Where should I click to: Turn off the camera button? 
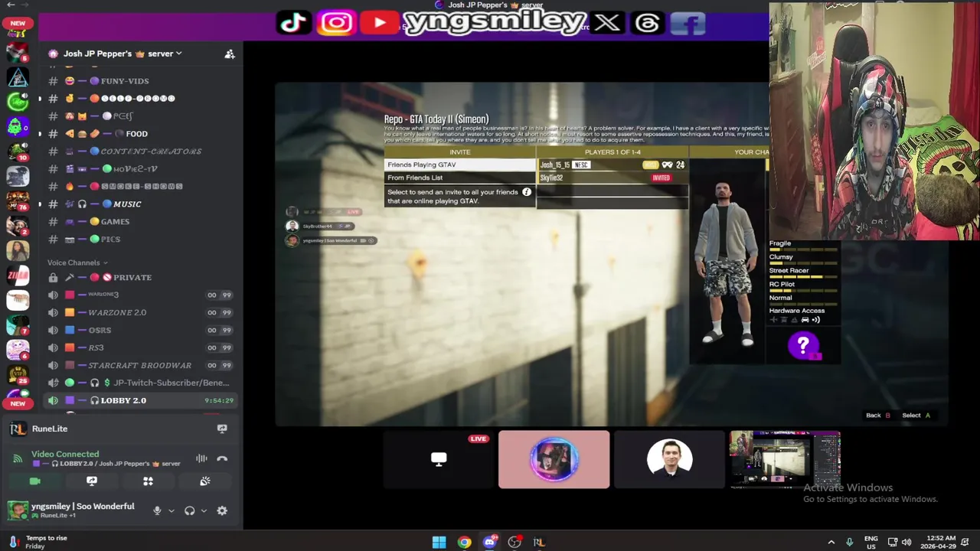[35, 481]
